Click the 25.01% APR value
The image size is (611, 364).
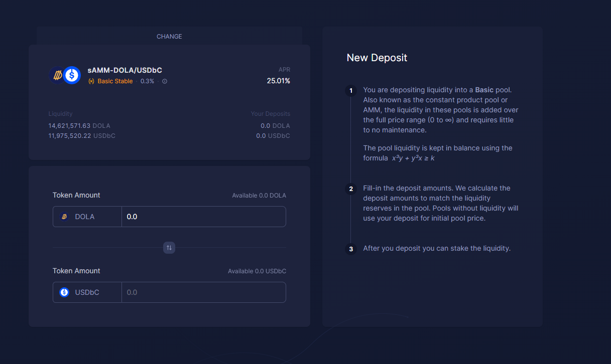tap(279, 81)
